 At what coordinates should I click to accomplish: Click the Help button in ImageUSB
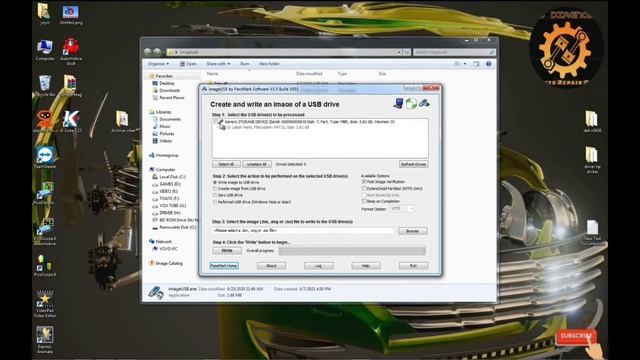(x=366, y=266)
